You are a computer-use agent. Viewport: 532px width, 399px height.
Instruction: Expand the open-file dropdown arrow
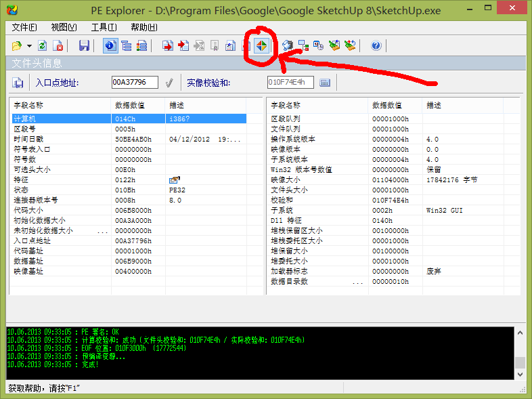click(30, 45)
